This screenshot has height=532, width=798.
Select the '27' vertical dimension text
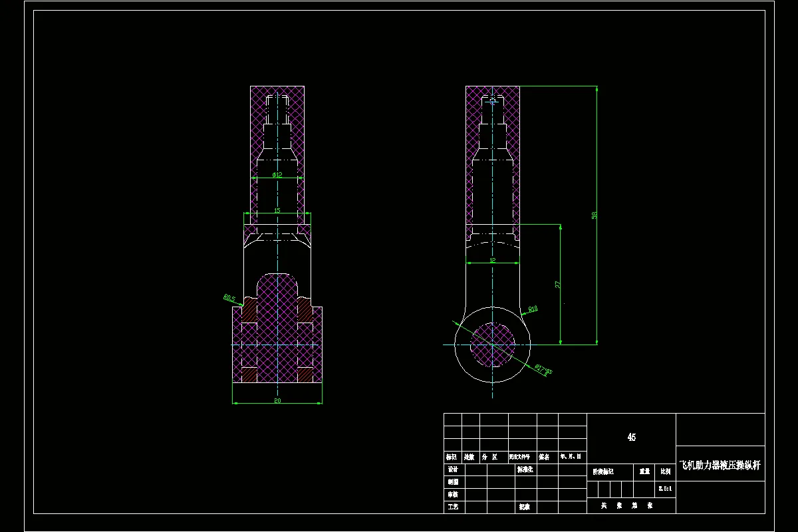(558, 284)
